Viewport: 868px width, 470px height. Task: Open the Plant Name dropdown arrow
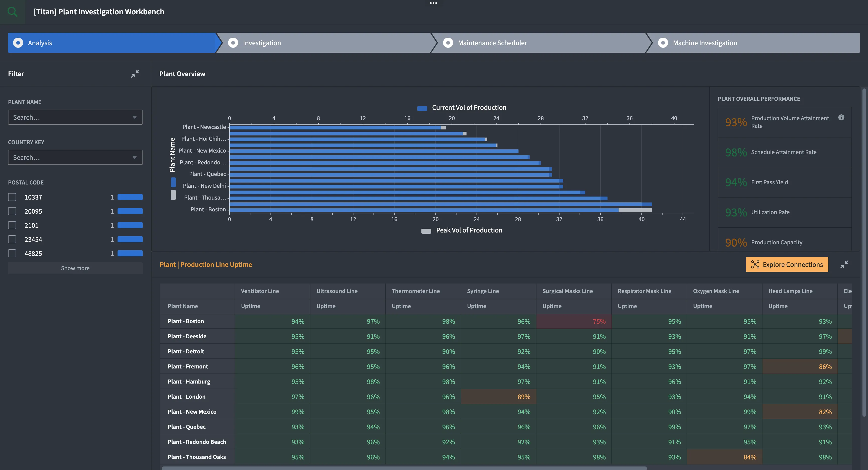point(134,117)
